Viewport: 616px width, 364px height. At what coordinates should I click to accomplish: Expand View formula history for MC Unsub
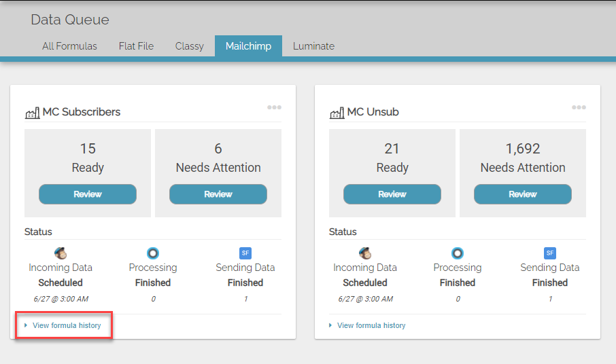(371, 326)
